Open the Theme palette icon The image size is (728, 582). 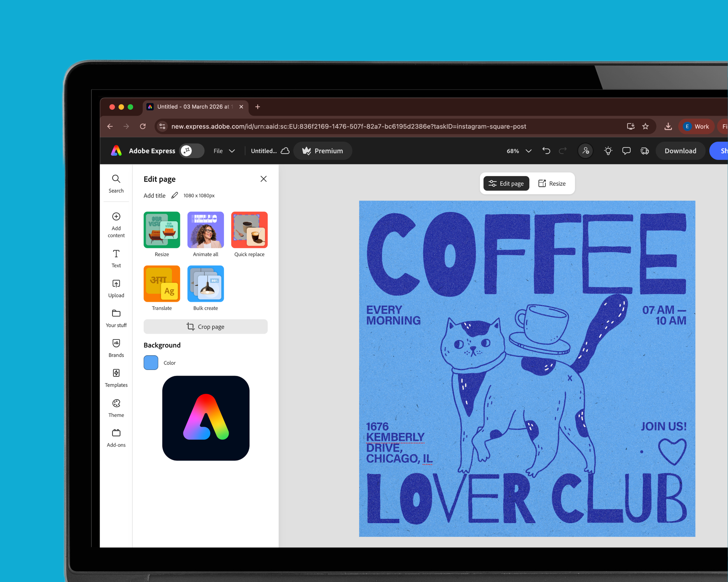(x=116, y=404)
